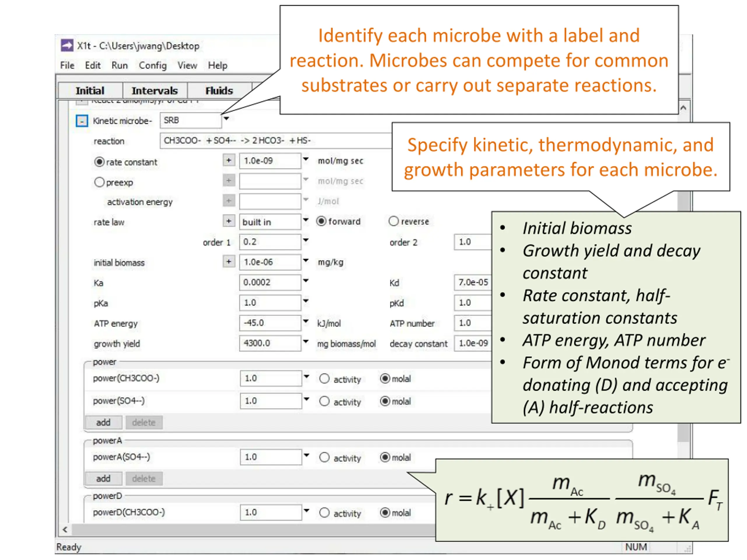The height and width of the screenshot is (560, 747).
Task: Open dropdown arrow next to SRB microbe name
Action: tap(226, 118)
